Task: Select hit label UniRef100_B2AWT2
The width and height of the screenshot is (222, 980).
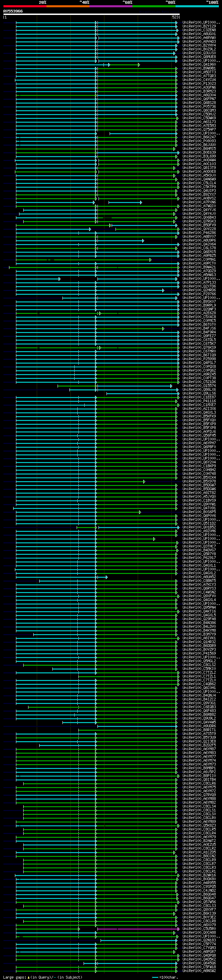Action: [x=199, y=841]
